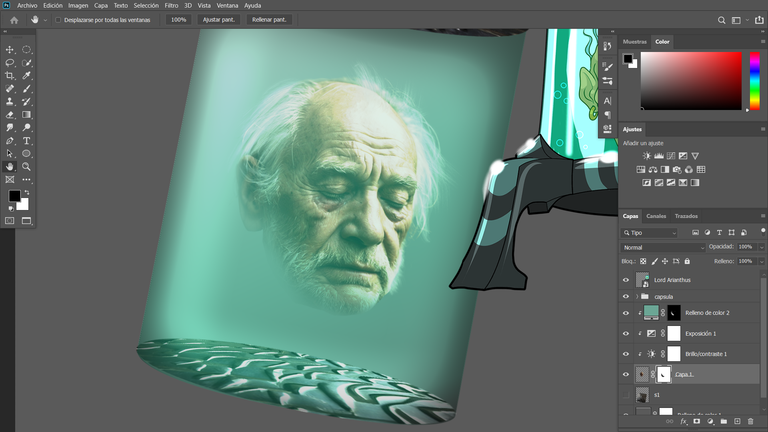This screenshot has width=768, height=432.
Task: Swap foreground and background colors arrow
Action: [x=27, y=192]
